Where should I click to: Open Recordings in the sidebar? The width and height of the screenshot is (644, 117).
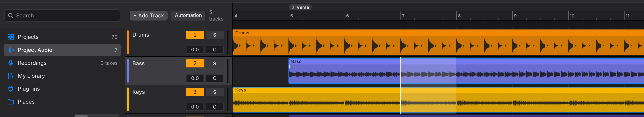tap(62, 63)
